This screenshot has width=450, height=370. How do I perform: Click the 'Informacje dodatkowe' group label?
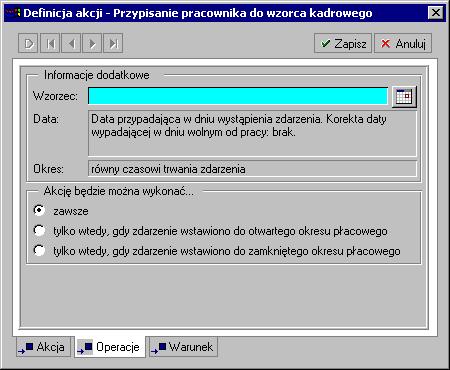click(x=97, y=75)
